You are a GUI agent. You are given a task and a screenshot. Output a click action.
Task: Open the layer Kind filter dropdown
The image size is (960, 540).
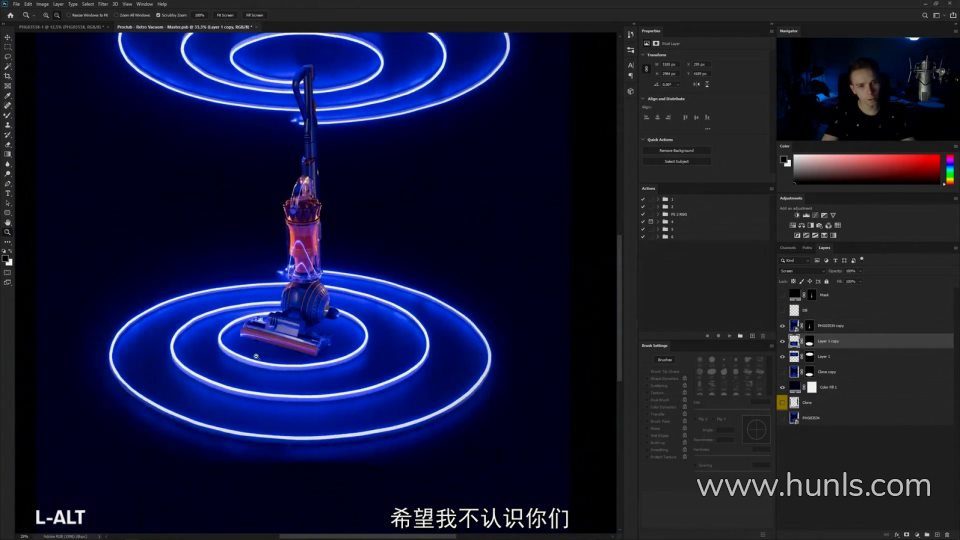tap(794, 260)
